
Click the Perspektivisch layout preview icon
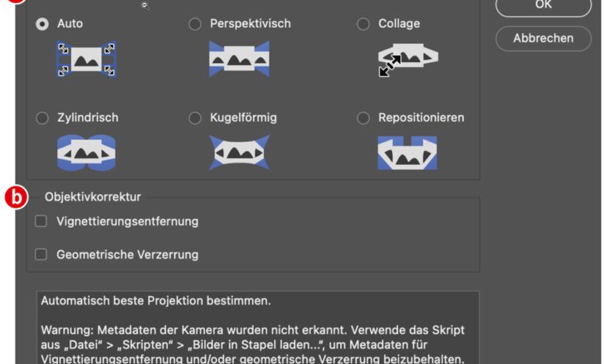coord(239,59)
